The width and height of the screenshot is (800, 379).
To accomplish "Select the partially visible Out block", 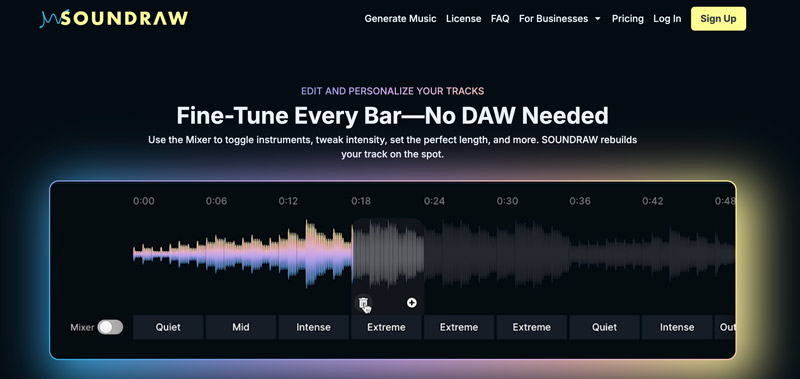I will point(725,327).
